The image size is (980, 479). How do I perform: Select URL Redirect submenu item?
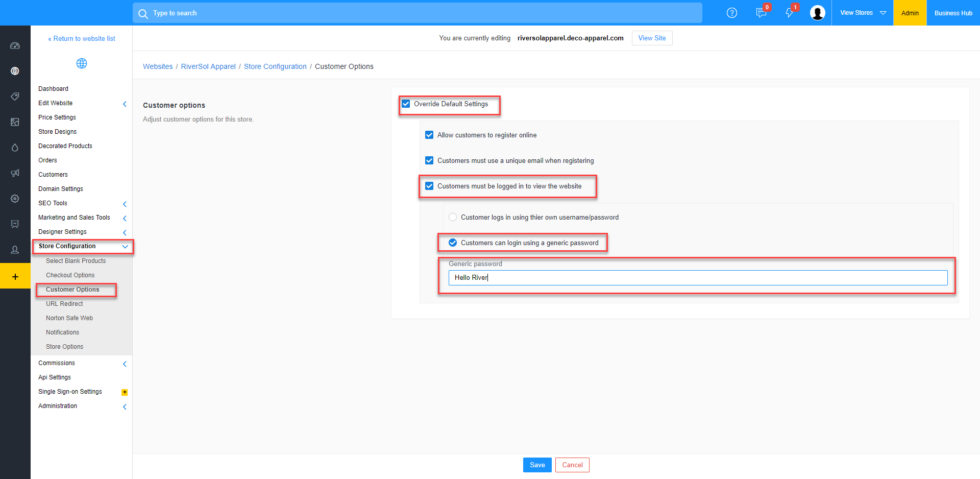tap(64, 304)
